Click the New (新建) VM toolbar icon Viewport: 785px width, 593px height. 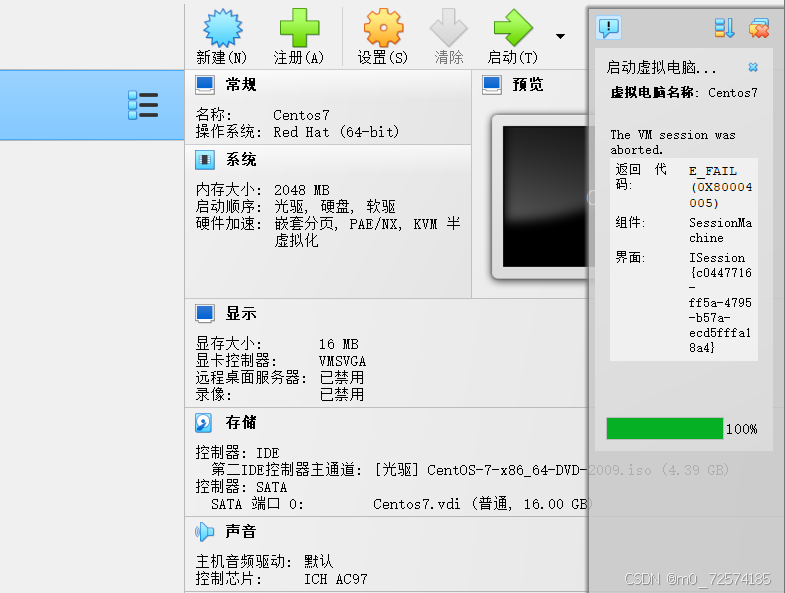(x=223, y=28)
